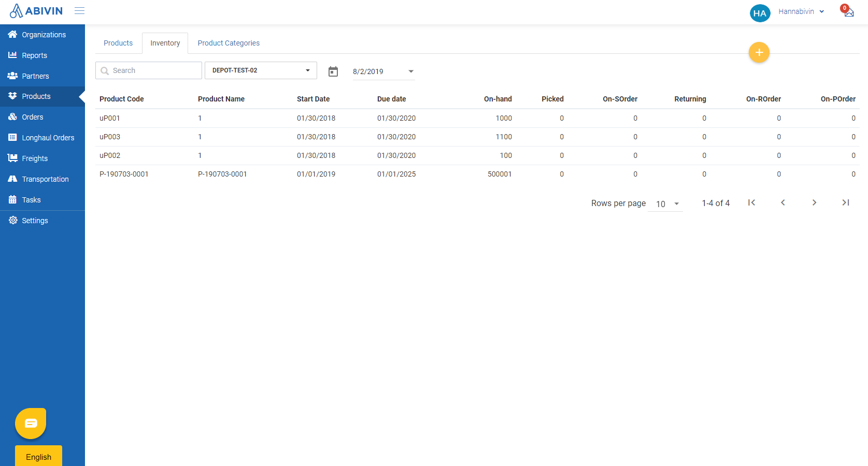
Task: Click the English language button
Action: [x=38, y=456]
